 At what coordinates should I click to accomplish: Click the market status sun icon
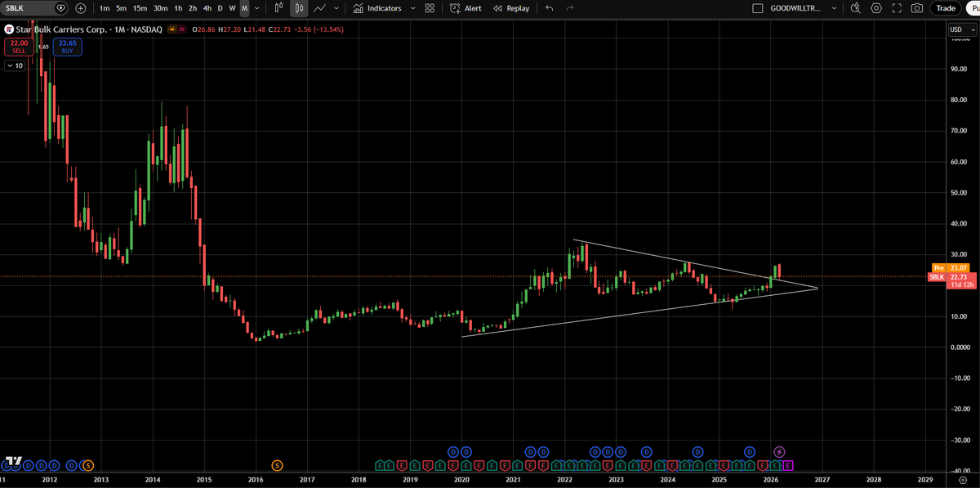coord(172,29)
